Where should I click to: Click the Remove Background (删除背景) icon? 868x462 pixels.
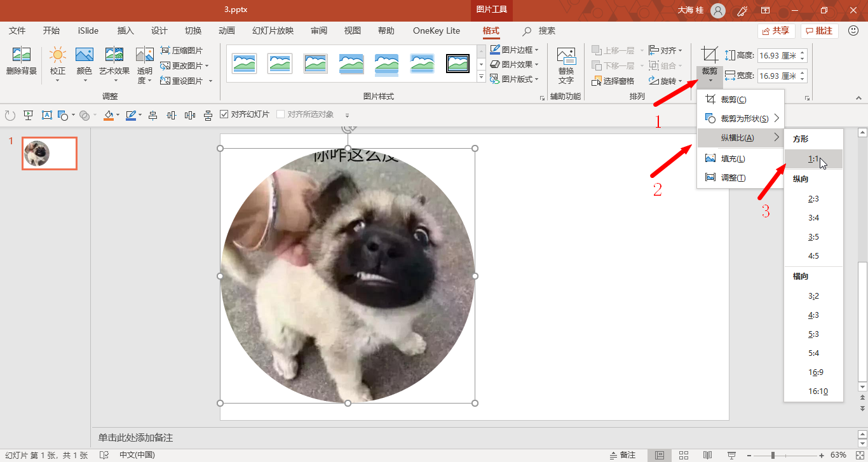(x=21, y=61)
